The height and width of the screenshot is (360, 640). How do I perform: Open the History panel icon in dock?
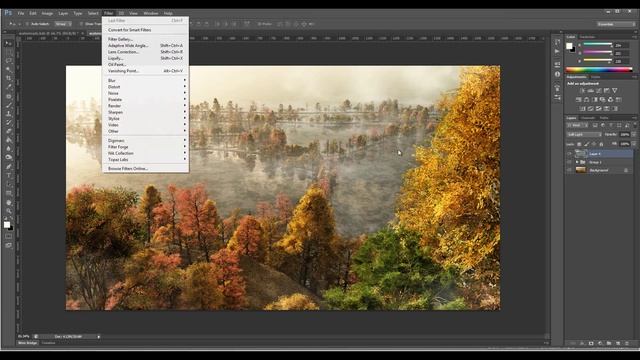click(558, 42)
